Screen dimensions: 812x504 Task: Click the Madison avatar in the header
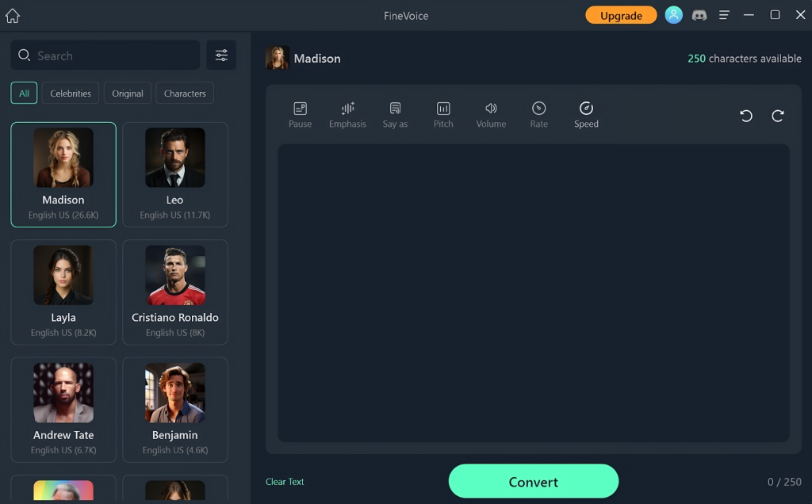[277, 58]
